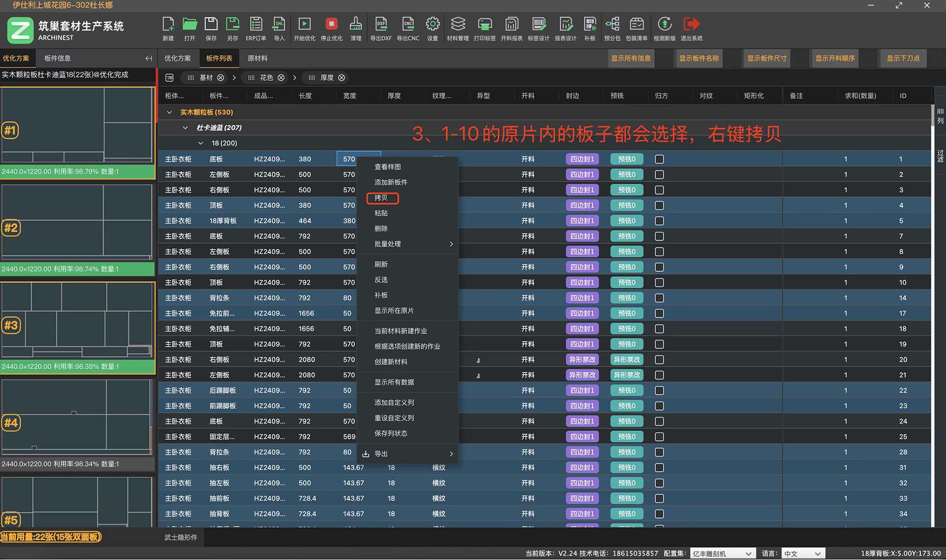Open the 导出DXF export icon
Screen dimensions: 946x560
381,25
